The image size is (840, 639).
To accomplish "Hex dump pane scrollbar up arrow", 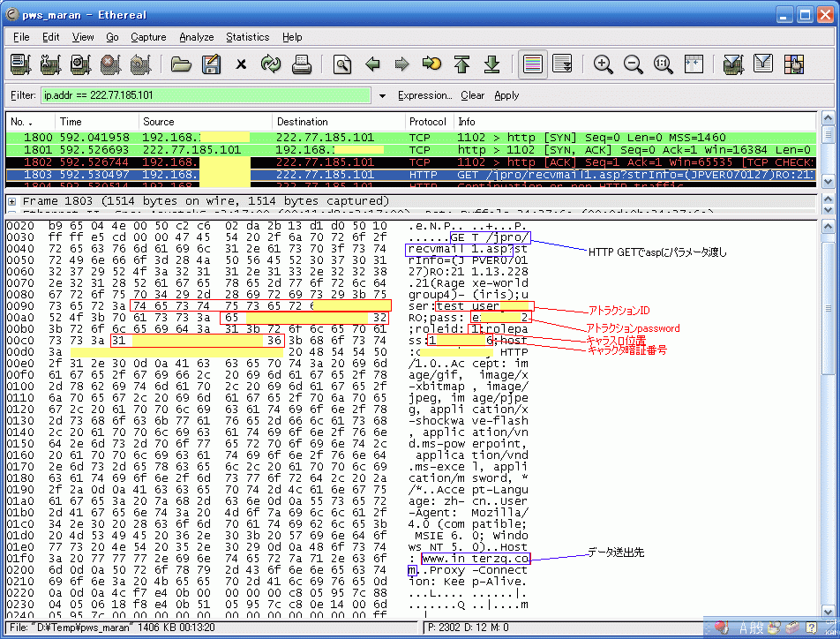I will point(828,226).
